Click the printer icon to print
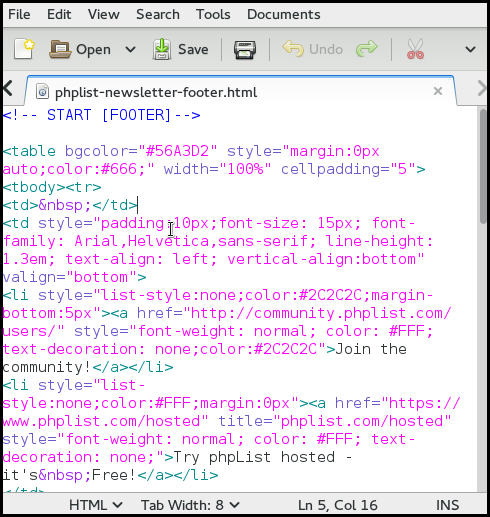The height and width of the screenshot is (517, 490). (245, 50)
